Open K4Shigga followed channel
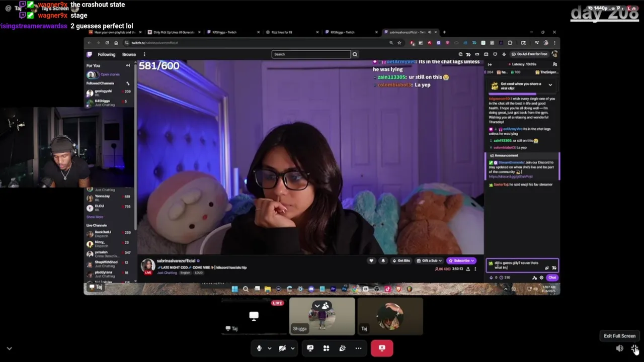Screen dimensions: 644x362 pos(108,103)
